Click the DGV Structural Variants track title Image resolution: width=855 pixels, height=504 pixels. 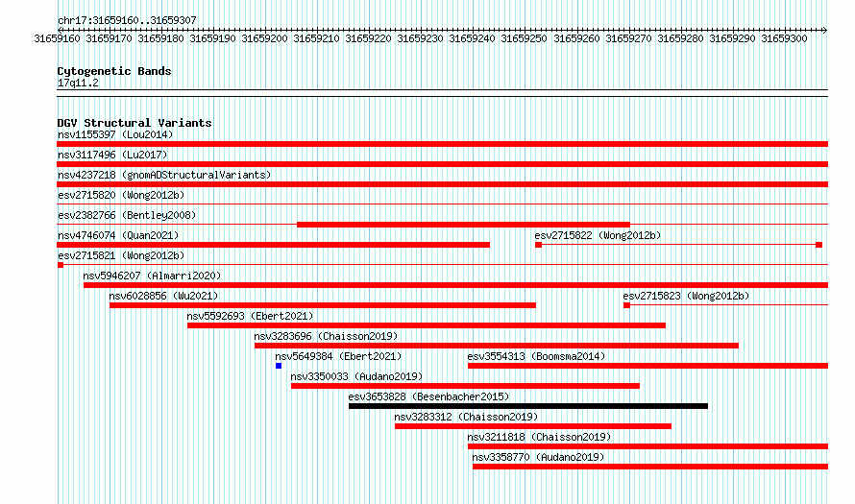[x=134, y=123]
